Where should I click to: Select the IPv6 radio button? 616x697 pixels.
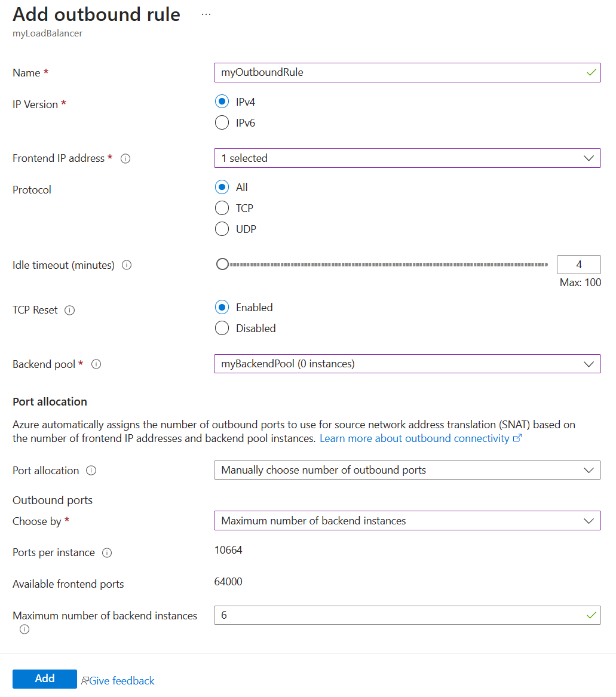click(x=222, y=123)
